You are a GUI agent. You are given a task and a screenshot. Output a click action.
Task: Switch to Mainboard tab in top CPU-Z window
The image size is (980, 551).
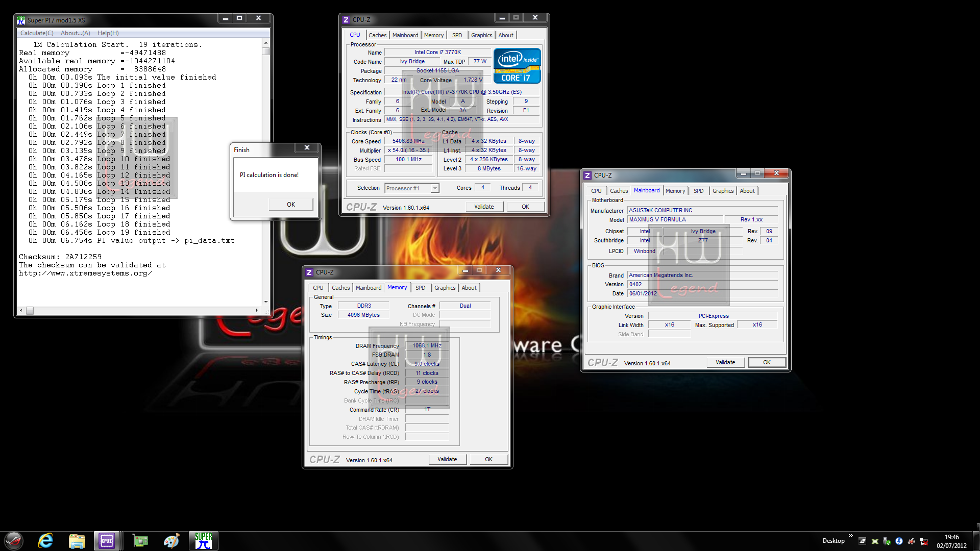tap(405, 35)
